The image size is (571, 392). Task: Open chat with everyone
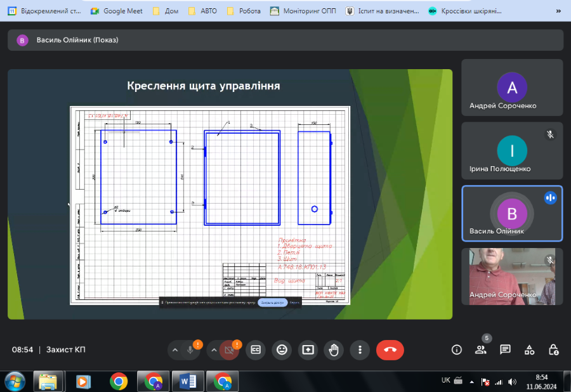[505, 350]
